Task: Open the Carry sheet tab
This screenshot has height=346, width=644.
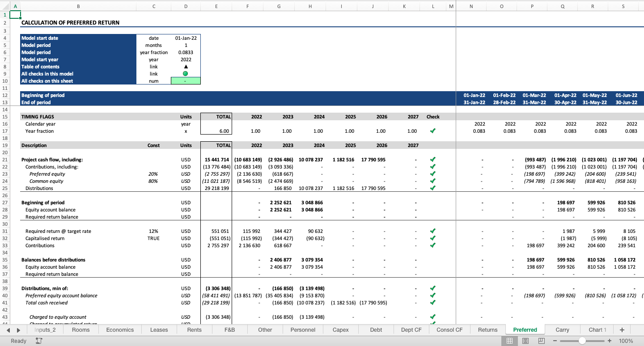Action: pyautogui.click(x=563, y=329)
